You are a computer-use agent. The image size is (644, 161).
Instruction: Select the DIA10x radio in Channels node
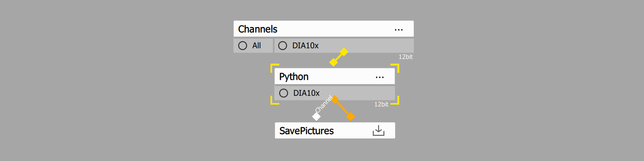coord(283,45)
